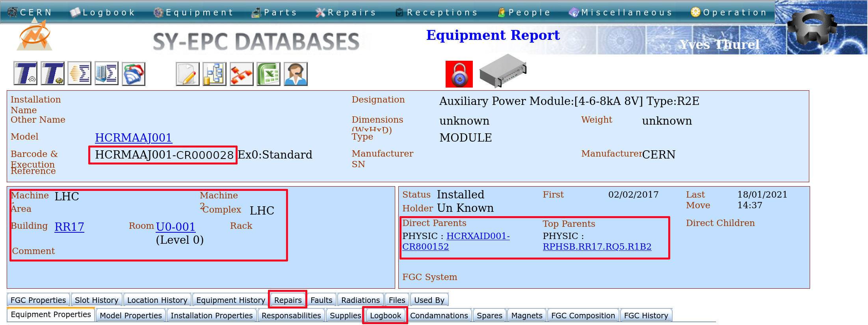The height and width of the screenshot is (325, 868).
Task: Open the database hierarchy diagram icon
Action: [215, 74]
